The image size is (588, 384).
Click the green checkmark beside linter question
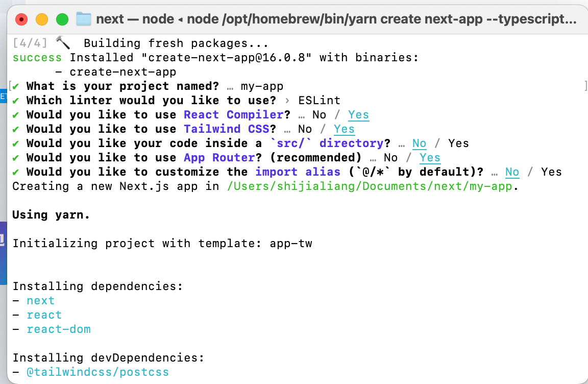[15, 101]
